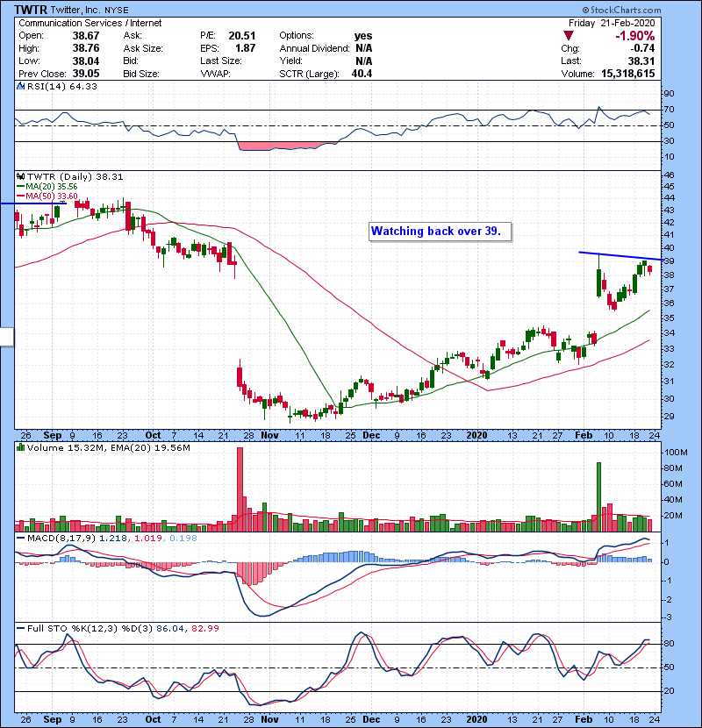
Task: Click the 100M volume axis label
Action: (676, 453)
